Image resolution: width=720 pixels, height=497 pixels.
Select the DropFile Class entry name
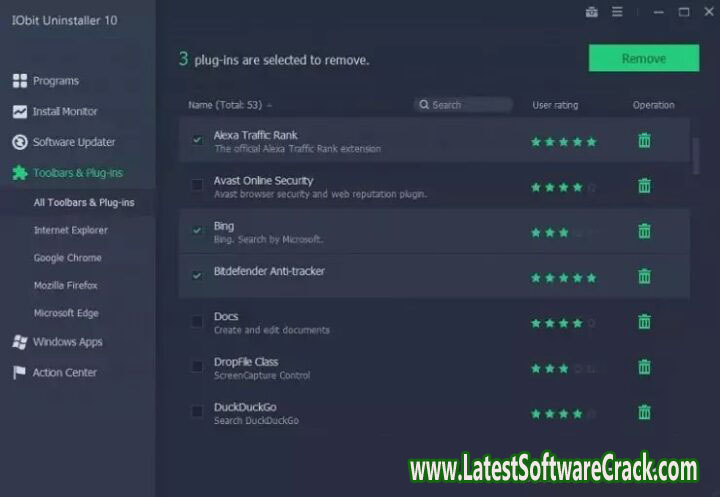coord(246,362)
